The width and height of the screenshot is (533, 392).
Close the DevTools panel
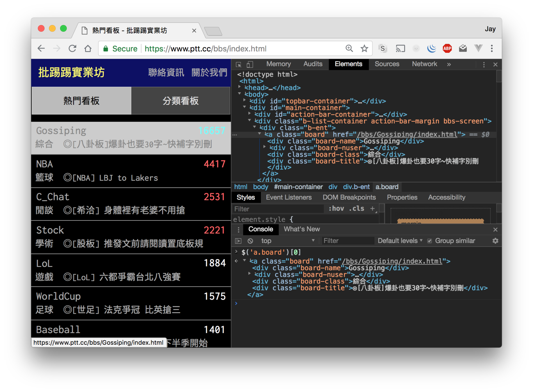(x=496, y=64)
